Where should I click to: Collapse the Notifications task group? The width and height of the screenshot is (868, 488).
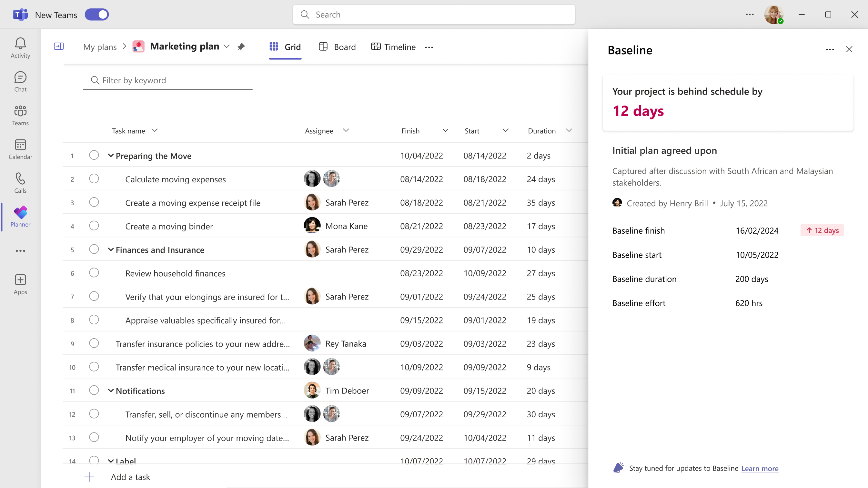pyautogui.click(x=111, y=391)
